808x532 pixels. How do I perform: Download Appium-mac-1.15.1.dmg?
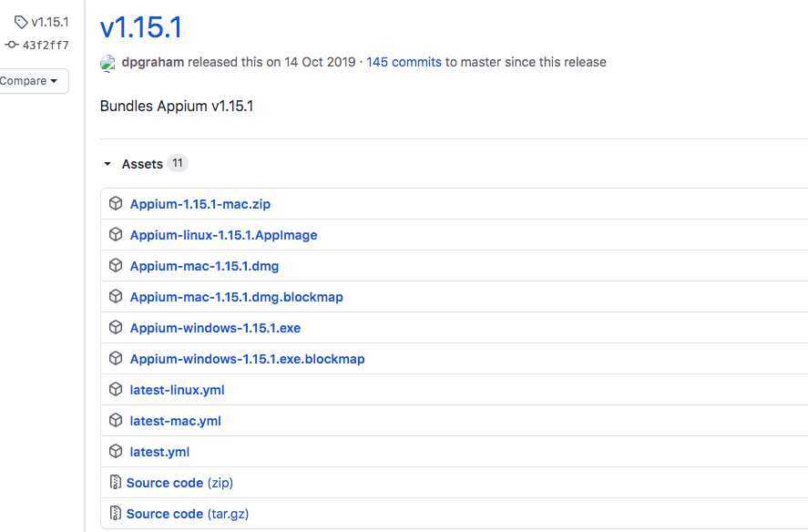(x=204, y=266)
